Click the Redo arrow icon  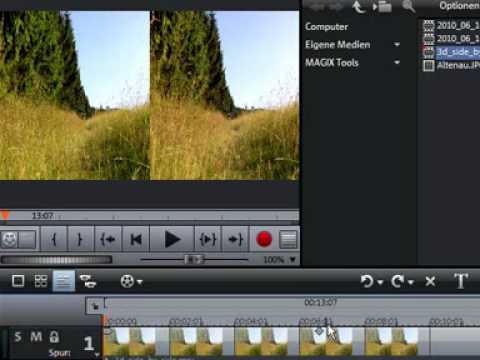click(398, 282)
